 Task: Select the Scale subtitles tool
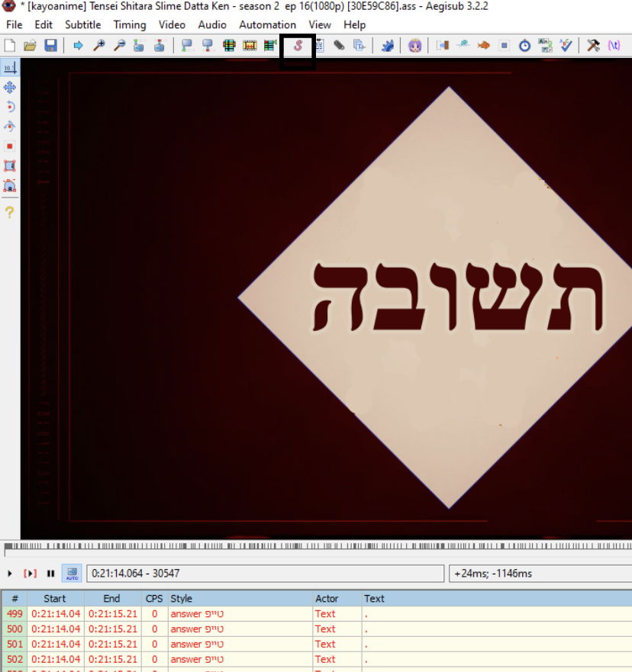tap(10, 146)
